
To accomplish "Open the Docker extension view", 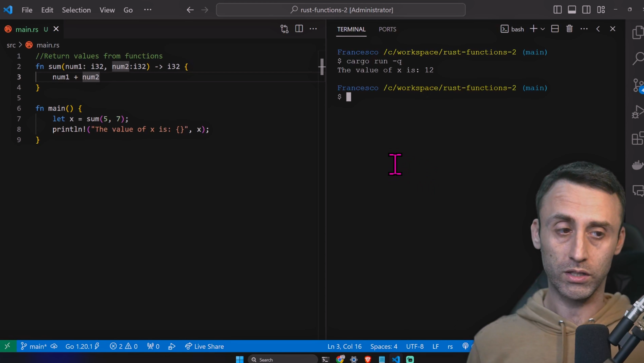I will [x=637, y=165].
